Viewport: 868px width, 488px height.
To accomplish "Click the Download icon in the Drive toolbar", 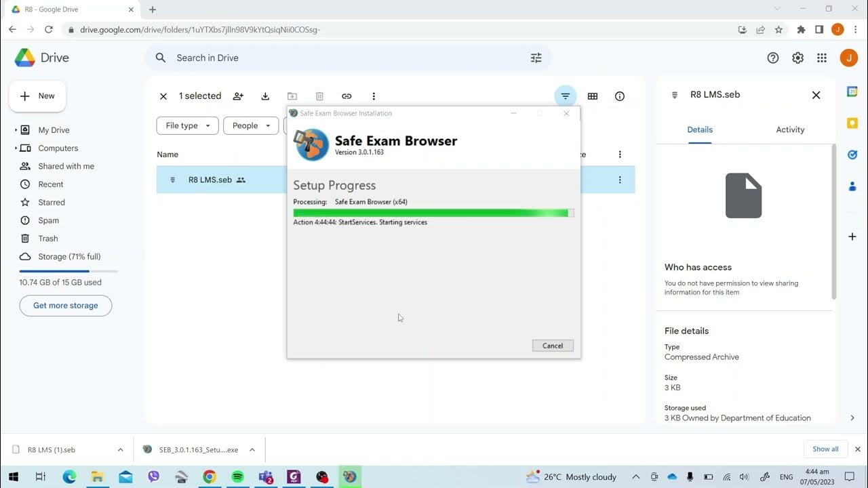I will click(265, 96).
